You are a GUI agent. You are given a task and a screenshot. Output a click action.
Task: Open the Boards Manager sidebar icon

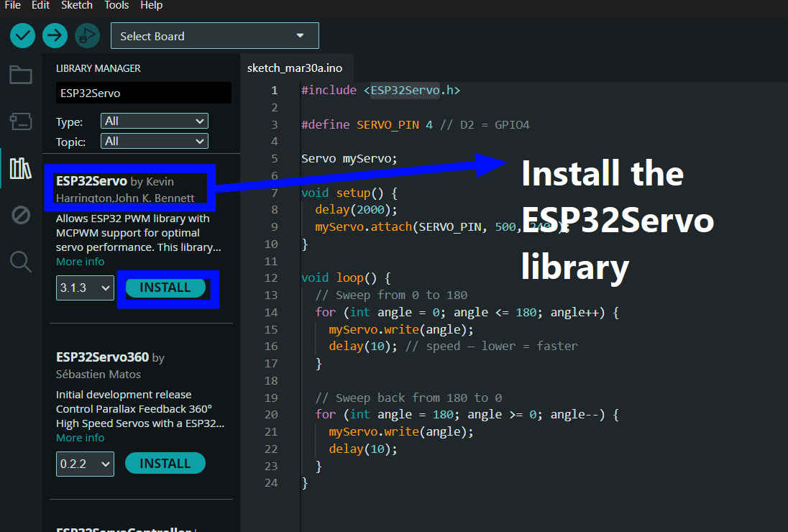click(21, 121)
